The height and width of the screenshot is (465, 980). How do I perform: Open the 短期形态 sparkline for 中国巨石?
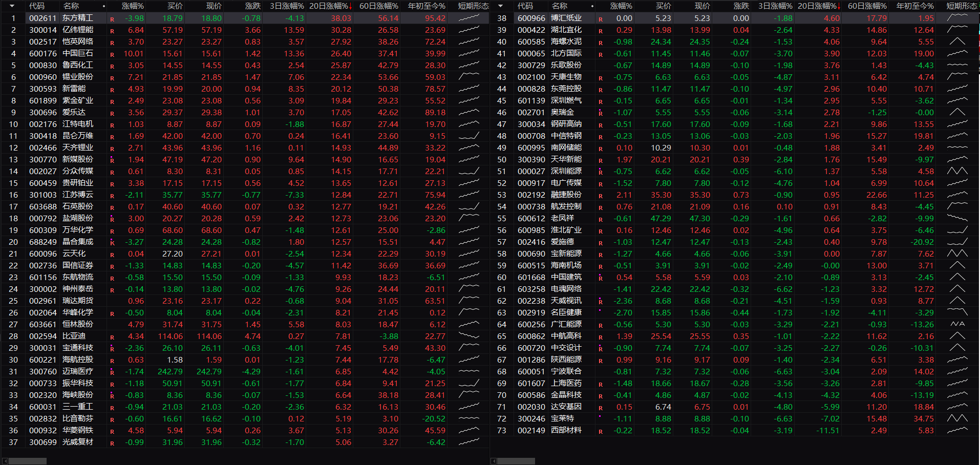tap(468, 53)
